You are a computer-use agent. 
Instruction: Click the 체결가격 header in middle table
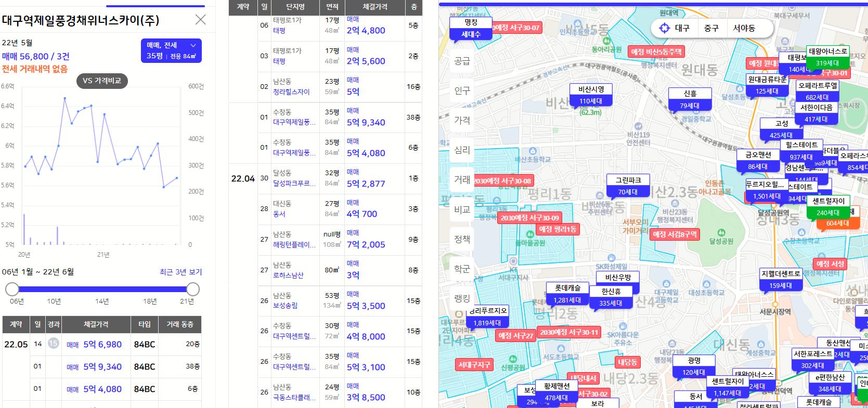click(x=374, y=7)
